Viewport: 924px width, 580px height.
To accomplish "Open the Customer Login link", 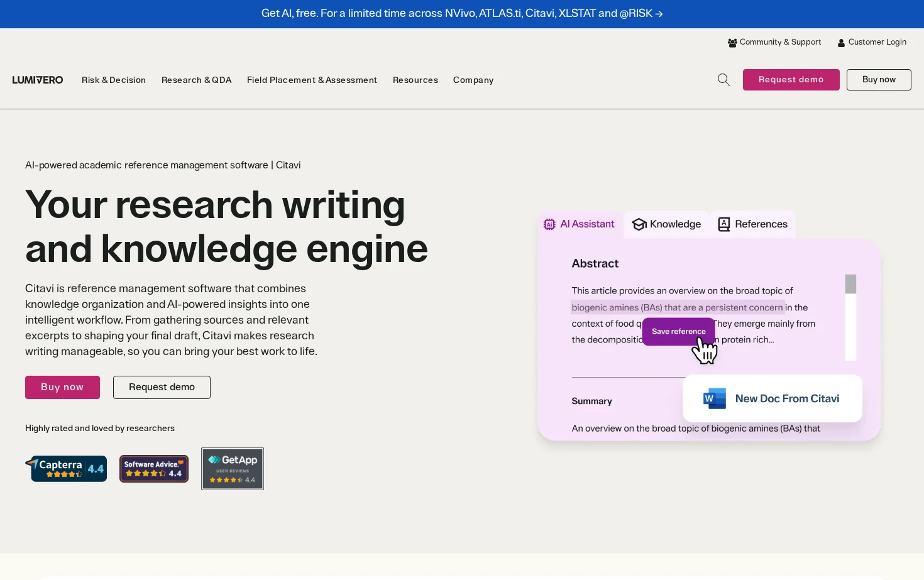I will (872, 42).
